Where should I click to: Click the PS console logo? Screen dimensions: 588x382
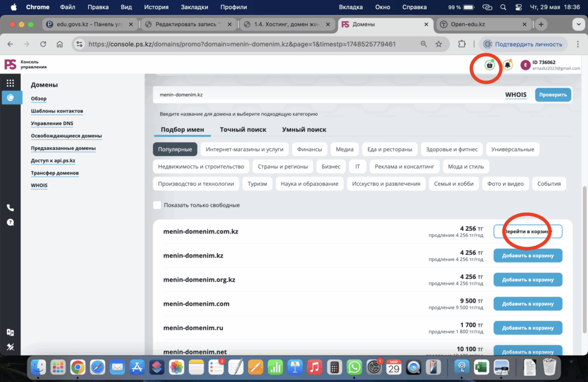10,64
